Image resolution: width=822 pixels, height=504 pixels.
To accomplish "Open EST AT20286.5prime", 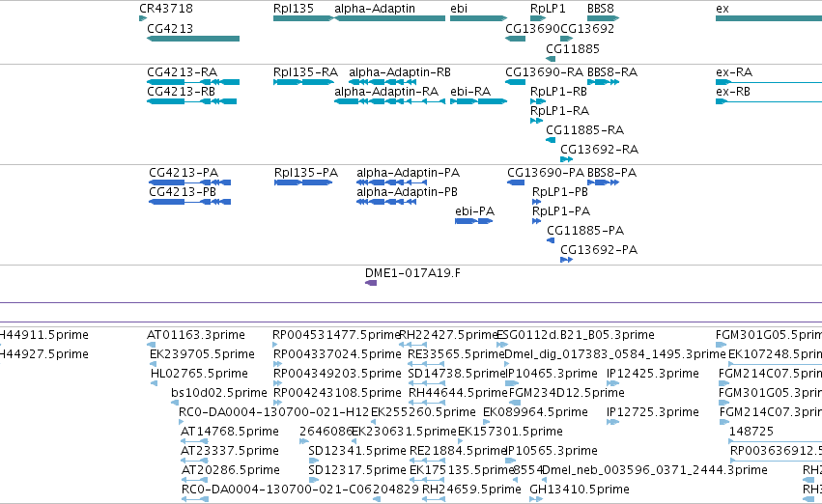I will [194, 481].
